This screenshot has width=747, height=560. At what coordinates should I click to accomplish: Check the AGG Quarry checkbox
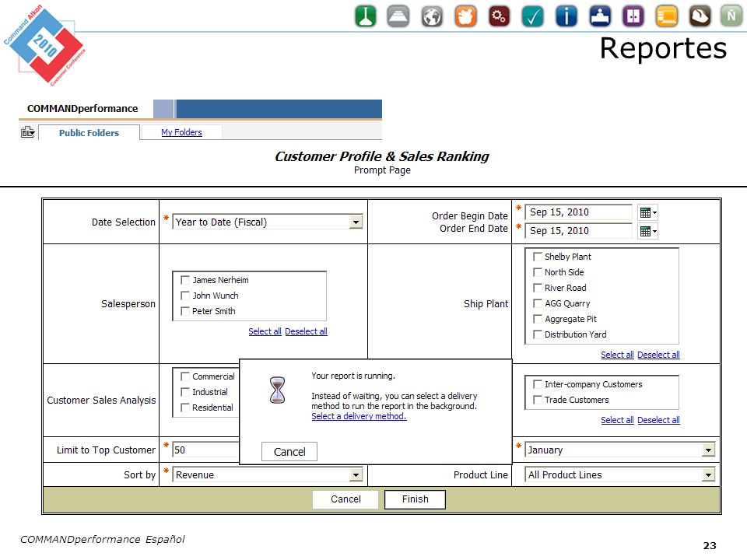click(538, 303)
